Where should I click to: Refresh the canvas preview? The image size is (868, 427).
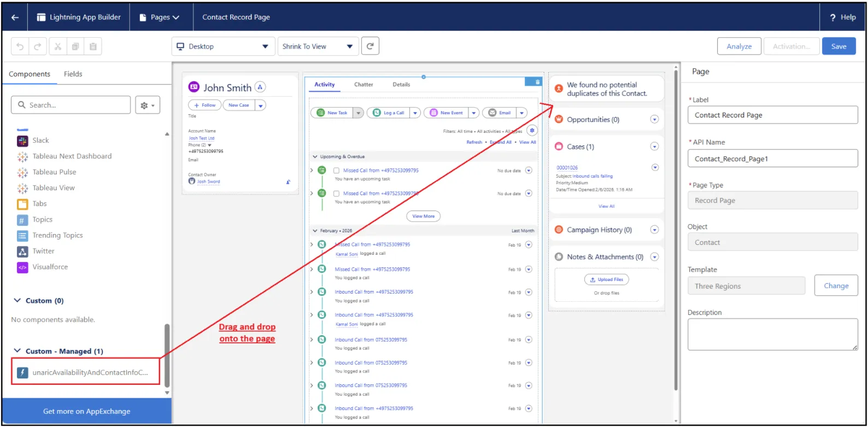[x=370, y=46]
